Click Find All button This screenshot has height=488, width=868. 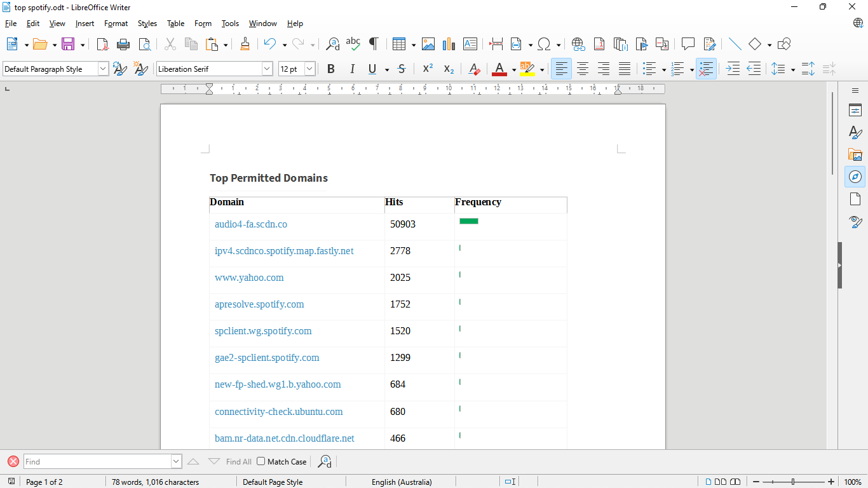[x=238, y=461]
